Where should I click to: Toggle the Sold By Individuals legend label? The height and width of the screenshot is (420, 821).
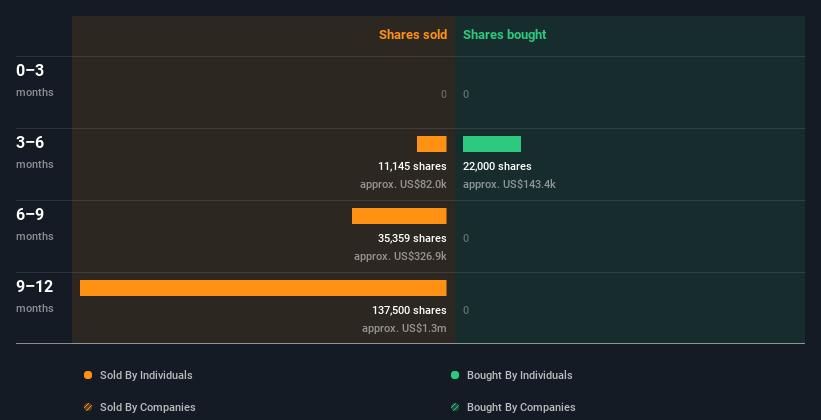(x=146, y=375)
